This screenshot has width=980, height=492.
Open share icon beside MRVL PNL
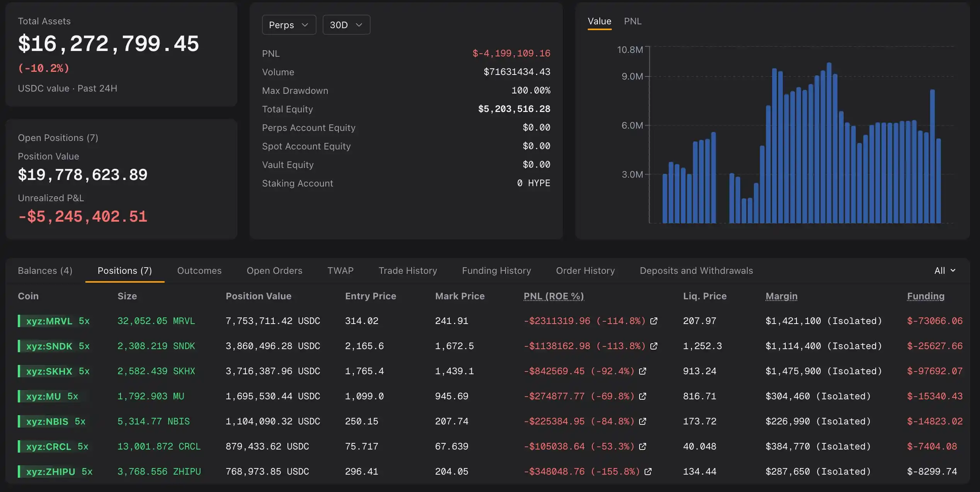pos(654,321)
